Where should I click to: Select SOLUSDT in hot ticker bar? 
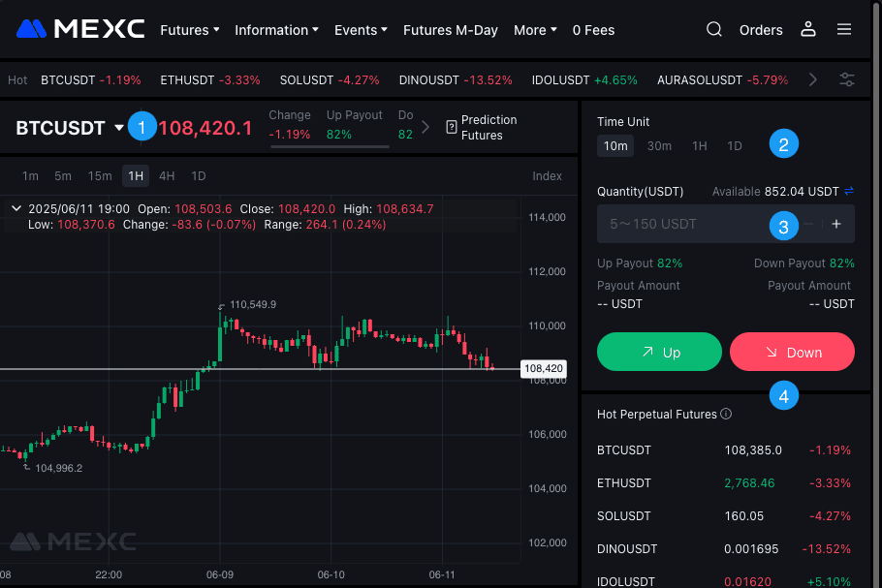[330, 79]
